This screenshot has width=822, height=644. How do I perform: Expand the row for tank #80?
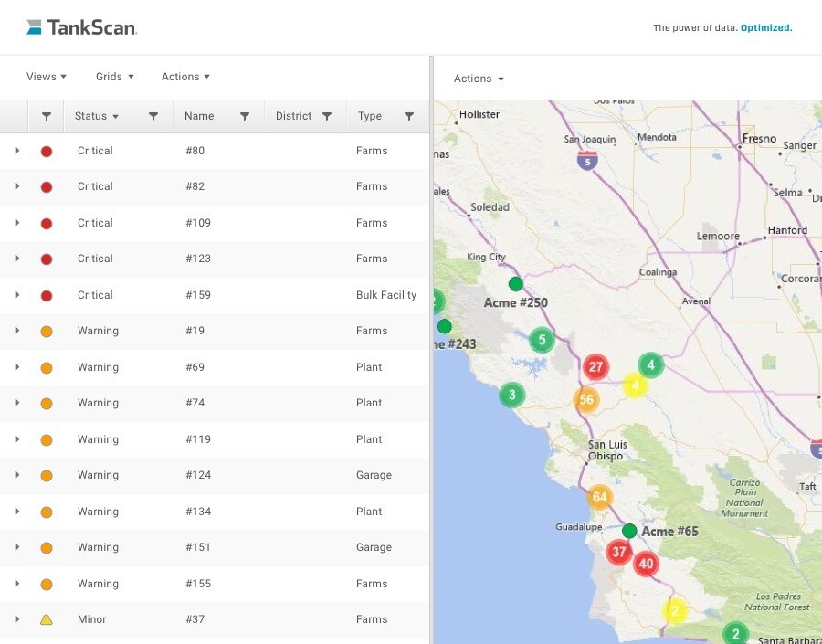click(x=17, y=151)
